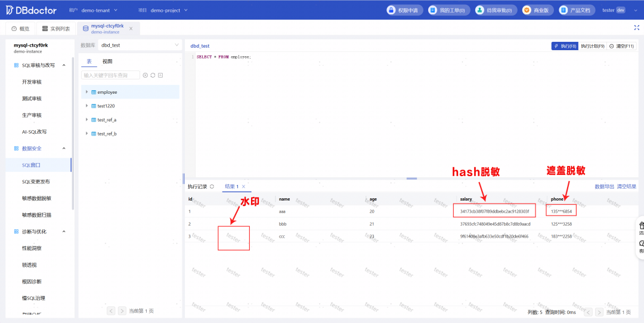
Task: Collapse all tables with the collapse icon
Action: 160,75
